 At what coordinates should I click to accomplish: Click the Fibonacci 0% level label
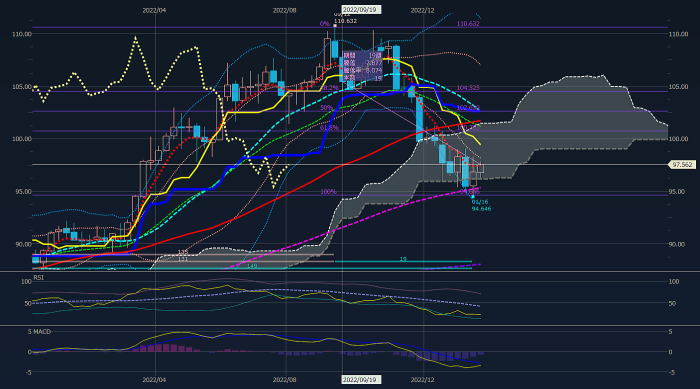325,24
